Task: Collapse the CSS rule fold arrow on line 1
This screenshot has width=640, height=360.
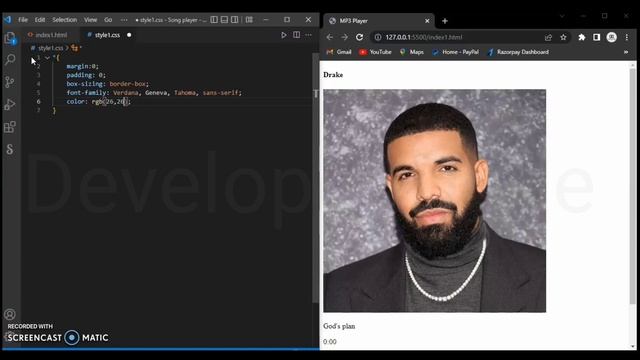Action: [47, 58]
